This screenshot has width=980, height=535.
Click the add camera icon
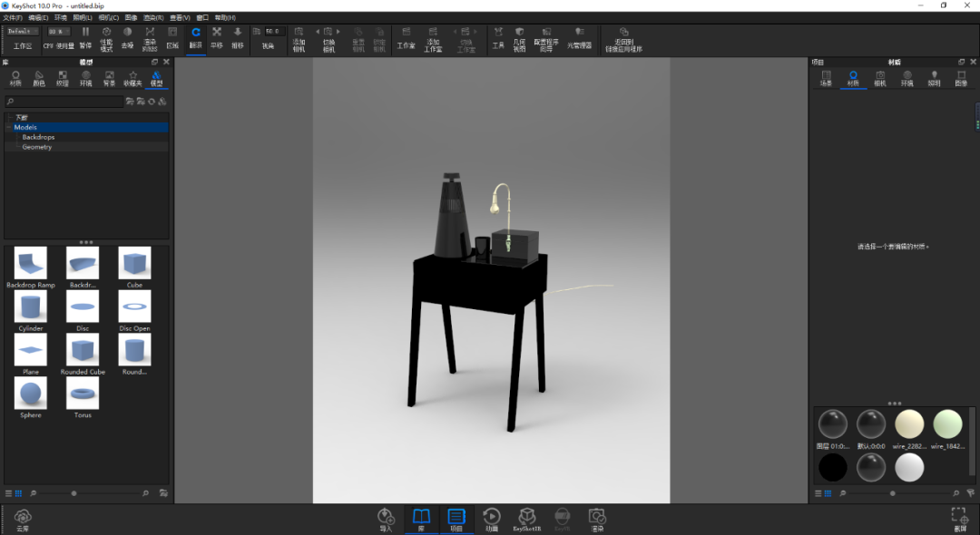point(299,39)
